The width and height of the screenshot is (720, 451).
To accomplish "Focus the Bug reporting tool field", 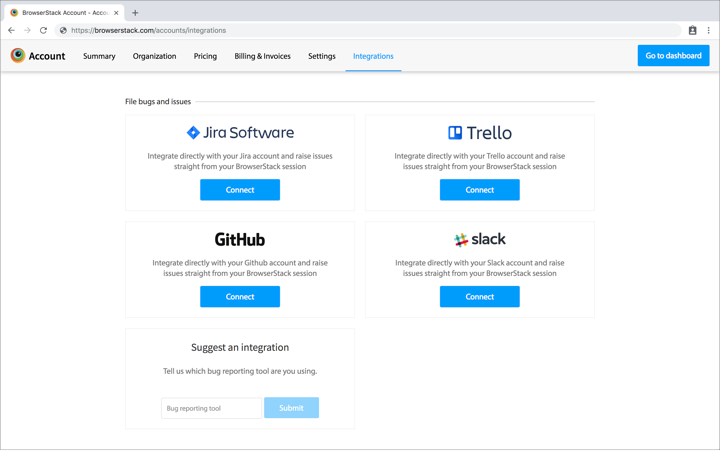I will click(211, 408).
